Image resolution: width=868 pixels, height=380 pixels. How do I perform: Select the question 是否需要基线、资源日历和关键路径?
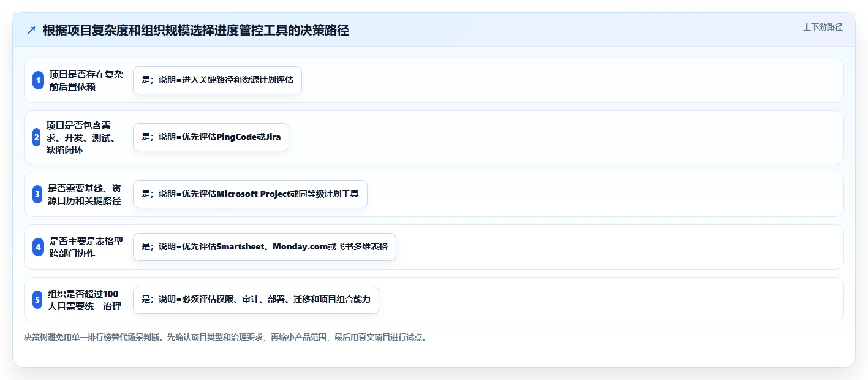(x=85, y=194)
